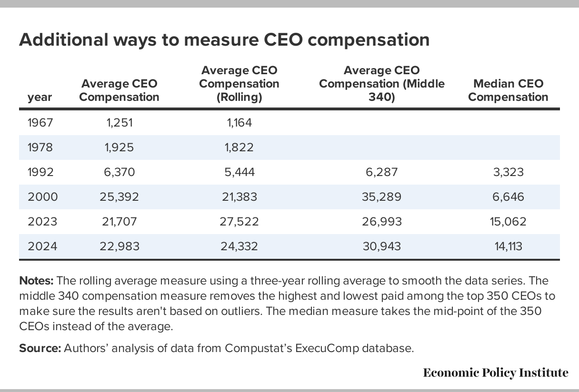Image resolution: width=579 pixels, height=392 pixels.
Task: Click the 2023 year row label
Action: pyautogui.click(x=42, y=222)
